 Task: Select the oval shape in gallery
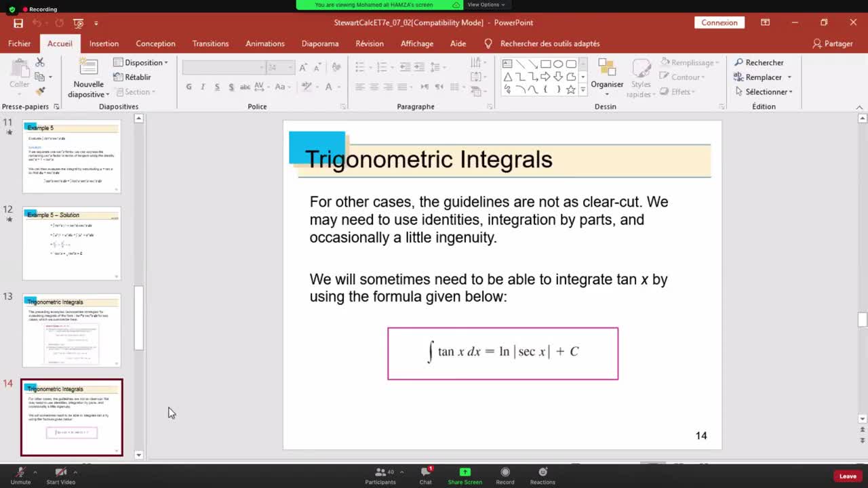[558, 64]
